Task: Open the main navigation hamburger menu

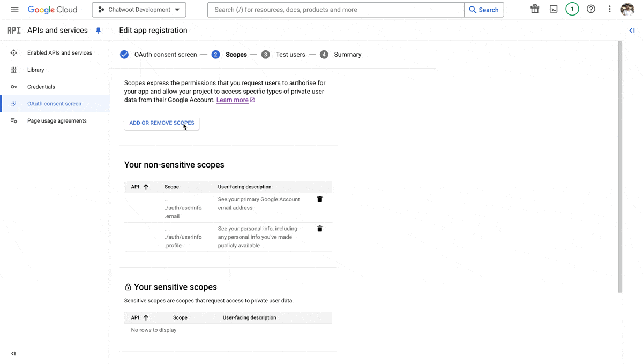Action: tap(14, 10)
